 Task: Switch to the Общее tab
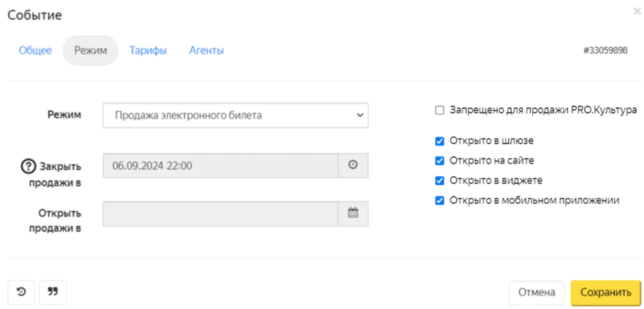(x=35, y=50)
